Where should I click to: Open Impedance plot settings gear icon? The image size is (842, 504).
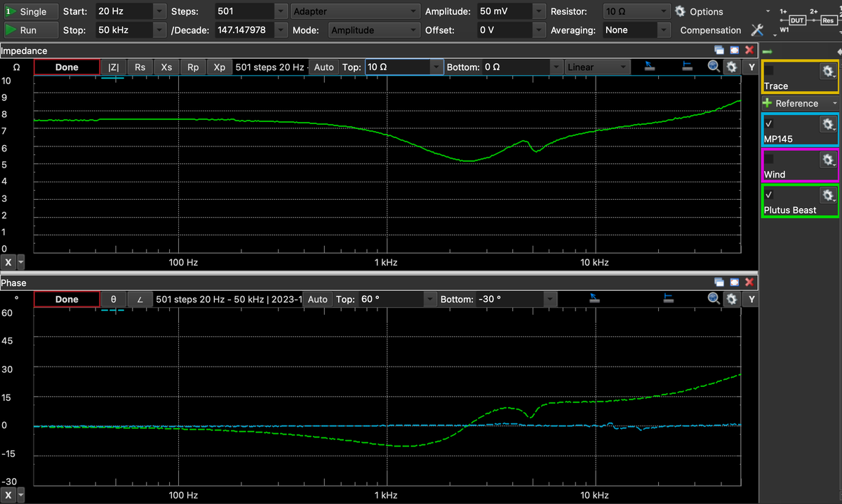(732, 67)
